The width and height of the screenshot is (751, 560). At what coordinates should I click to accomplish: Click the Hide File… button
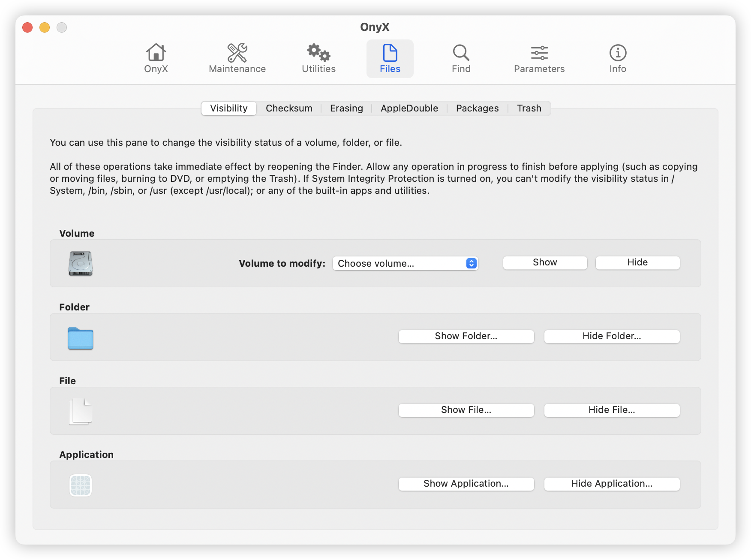coord(612,410)
